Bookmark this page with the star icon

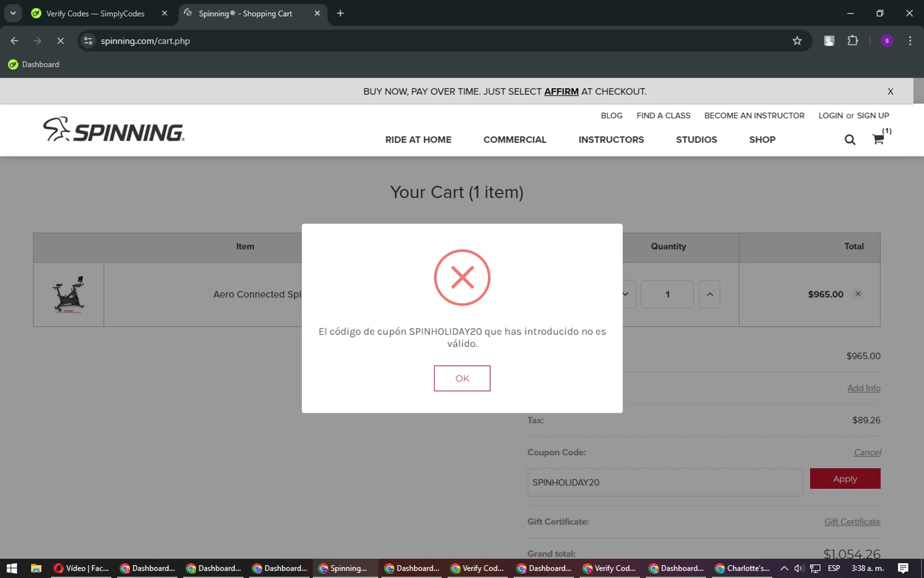tap(797, 41)
